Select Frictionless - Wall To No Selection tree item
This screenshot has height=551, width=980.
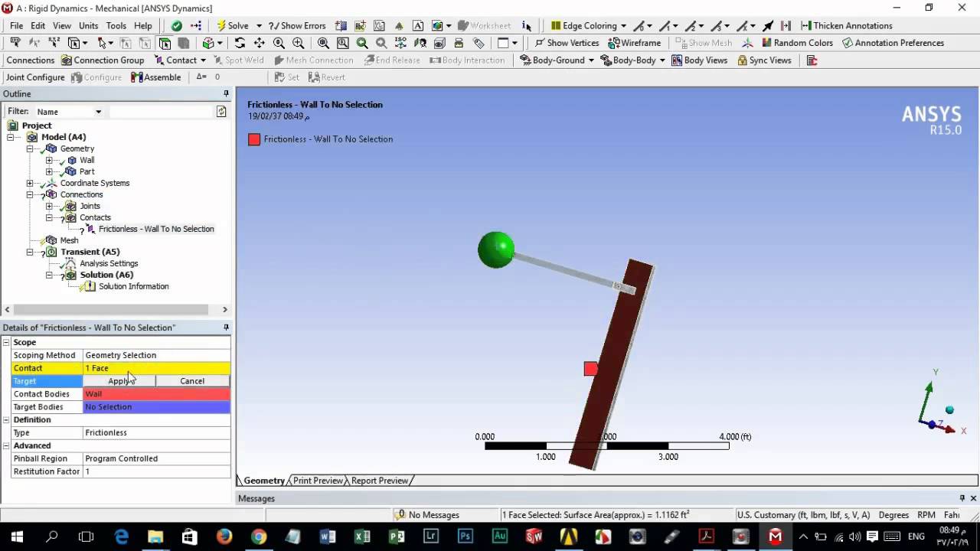pyautogui.click(x=156, y=229)
